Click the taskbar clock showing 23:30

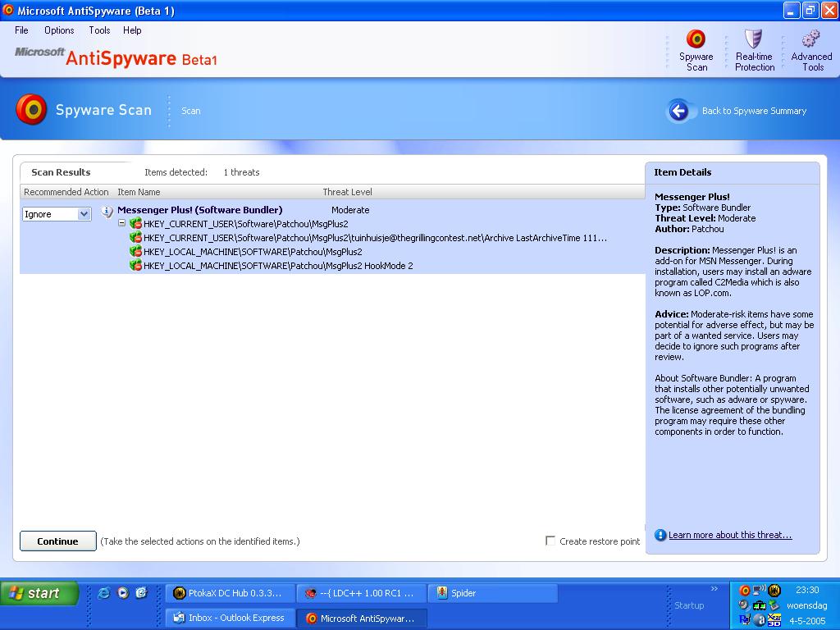coord(807,590)
